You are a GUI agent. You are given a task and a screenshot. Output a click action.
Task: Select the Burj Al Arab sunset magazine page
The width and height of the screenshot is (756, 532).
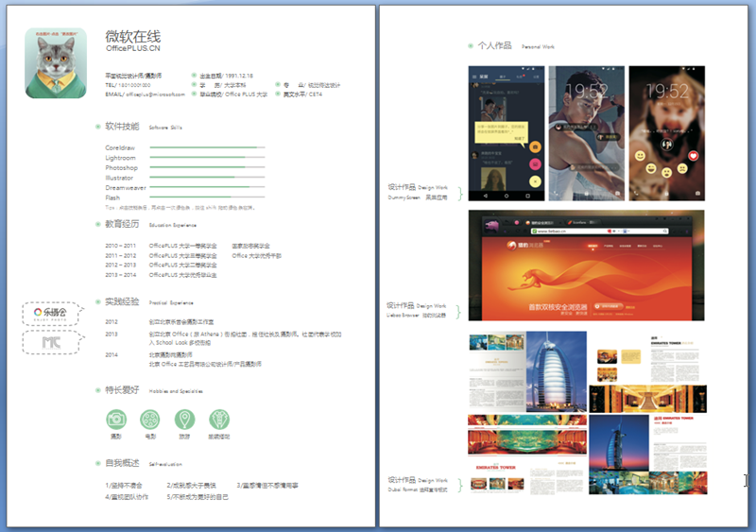[x=648, y=455]
